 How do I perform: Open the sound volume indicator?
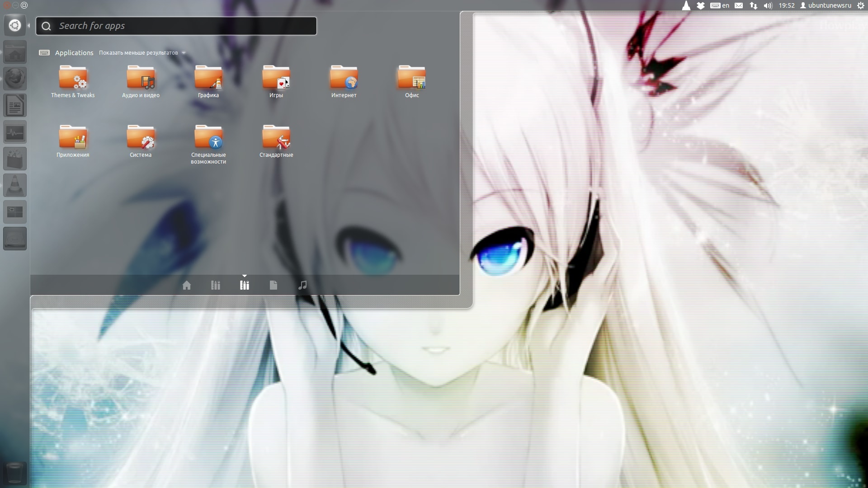[x=768, y=5]
